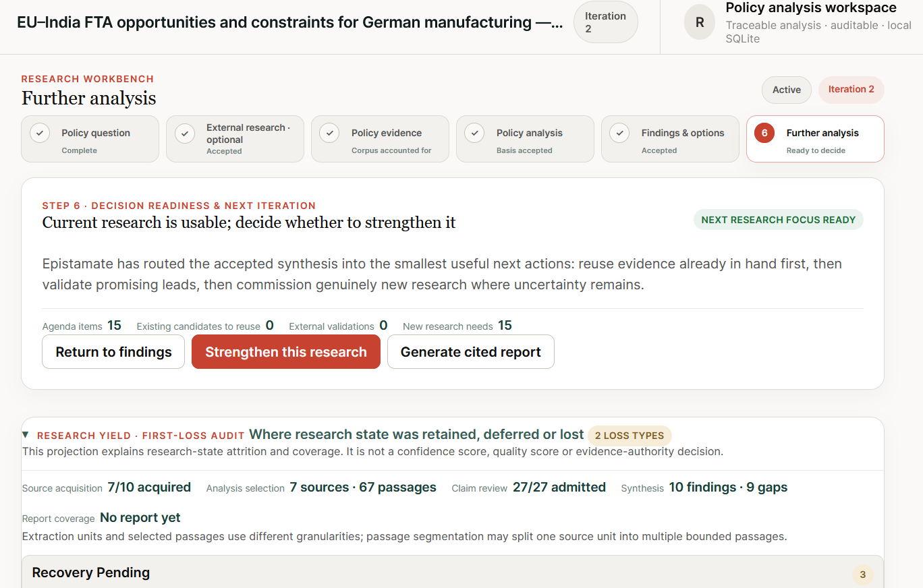This screenshot has height=588, width=923.
Task: Click the 10 findings · 9 gaps value
Action: pos(728,488)
